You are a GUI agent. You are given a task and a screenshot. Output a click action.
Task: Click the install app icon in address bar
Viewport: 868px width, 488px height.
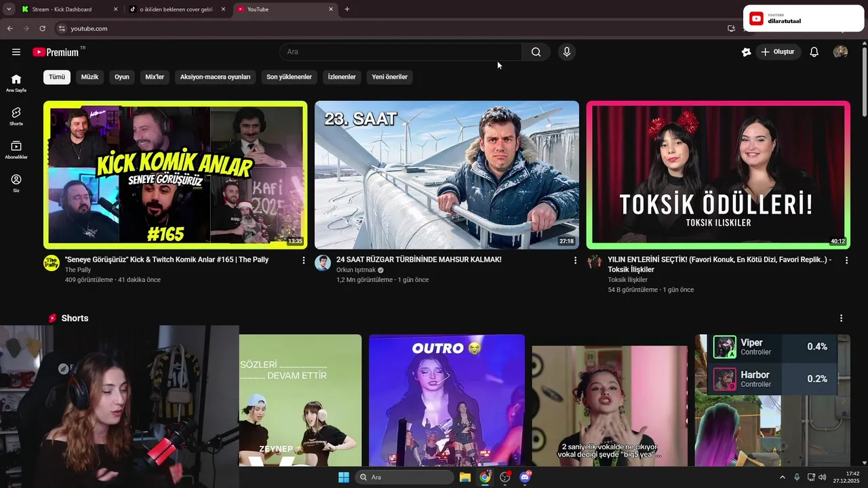point(731,28)
